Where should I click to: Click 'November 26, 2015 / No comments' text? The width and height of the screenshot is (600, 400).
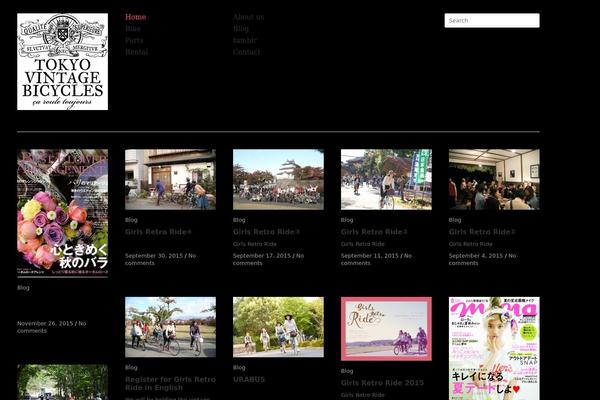pos(52,327)
